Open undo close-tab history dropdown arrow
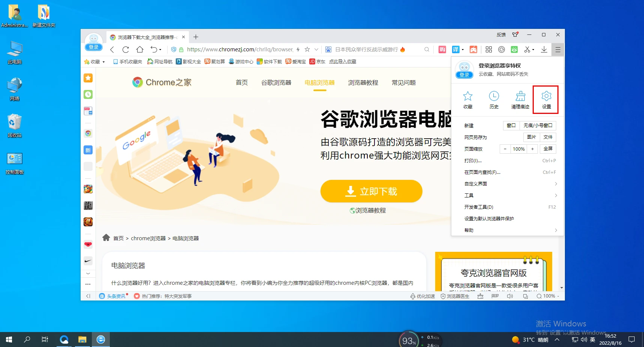The width and height of the screenshot is (644, 347). click(160, 49)
